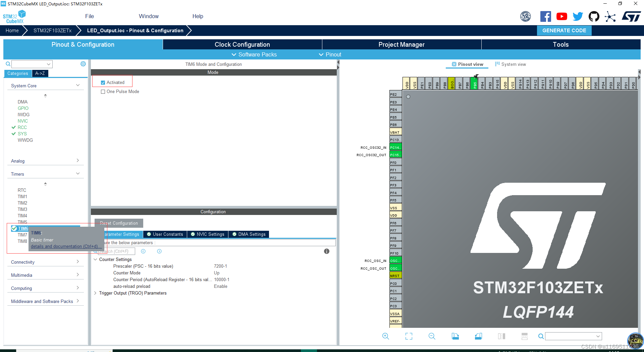Go to next parameter search result
Screen dimensions: 644x352
(x=159, y=251)
